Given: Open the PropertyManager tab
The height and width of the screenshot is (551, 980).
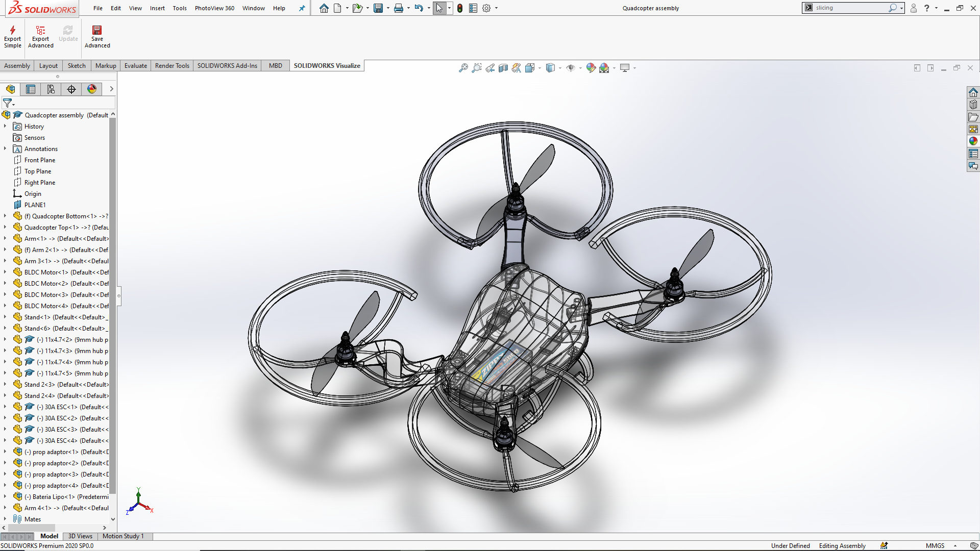Looking at the screenshot, I should point(31,89).
